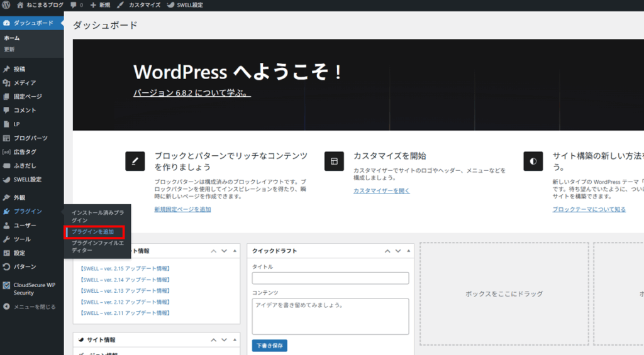Click the サイト情報 panel icon
The height and width of the screenshot is (355, 644).
pos(81,340)
